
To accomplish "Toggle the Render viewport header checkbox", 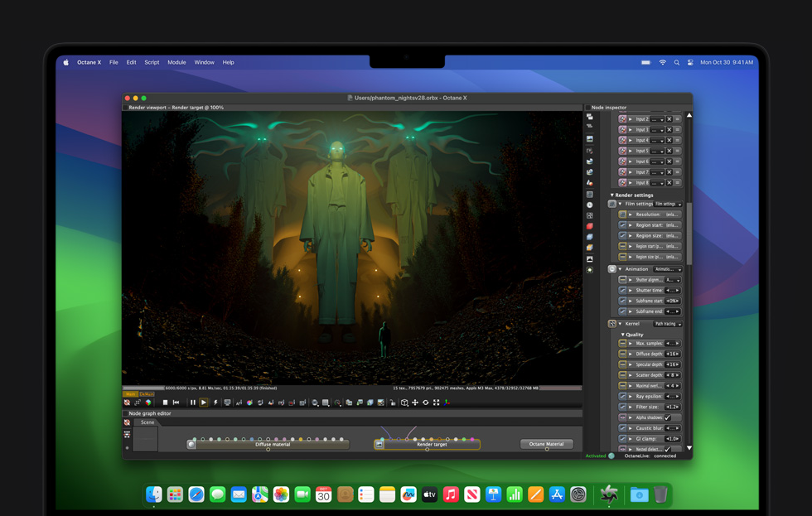I will (x=125, y=108).
